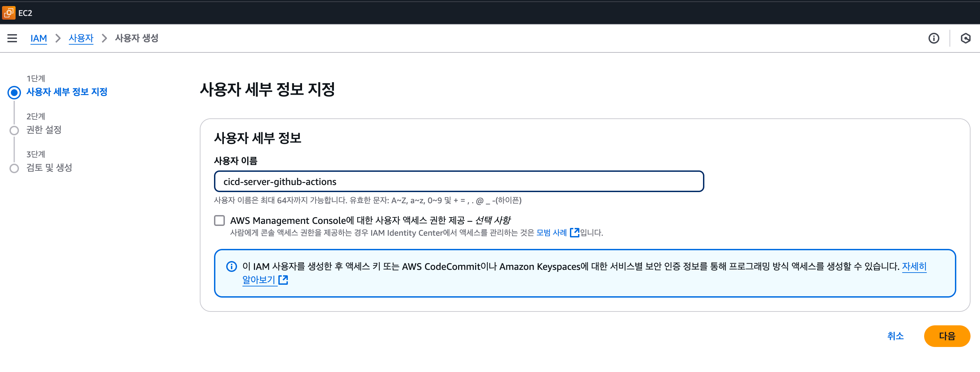Screen dimensions: 980x372
Task: Click the hexagon settings icon at top right
Action: click(x=965, y=38)
